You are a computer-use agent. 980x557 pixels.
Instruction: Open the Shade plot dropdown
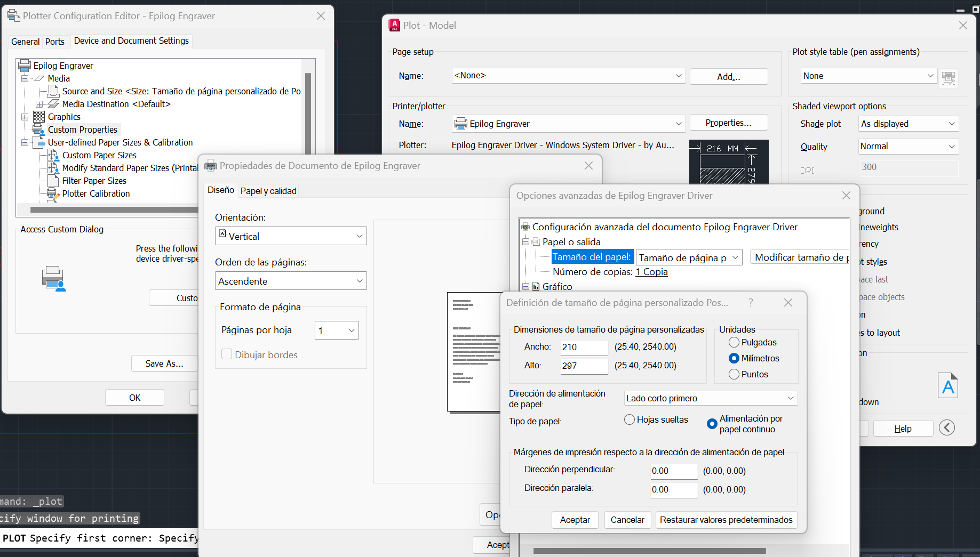point(909,124)
